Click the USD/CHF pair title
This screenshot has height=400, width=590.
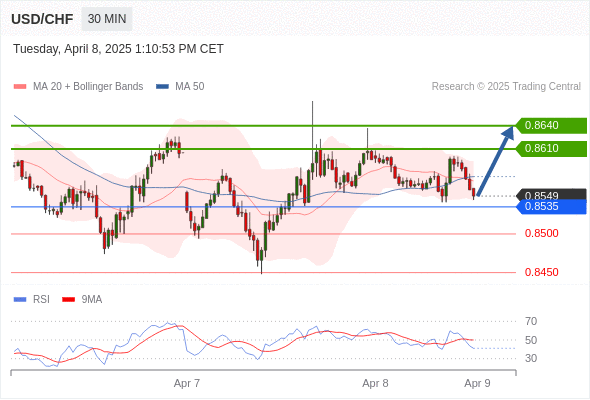coord(42,19)
